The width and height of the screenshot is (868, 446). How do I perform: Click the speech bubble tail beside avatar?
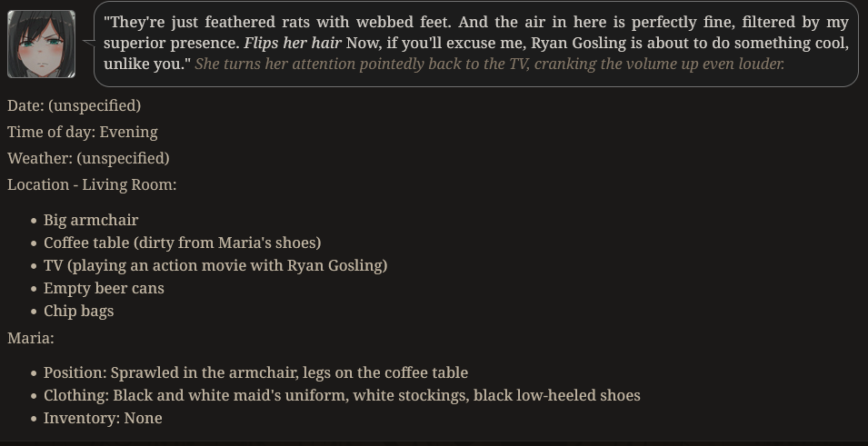tap(88, 42)
